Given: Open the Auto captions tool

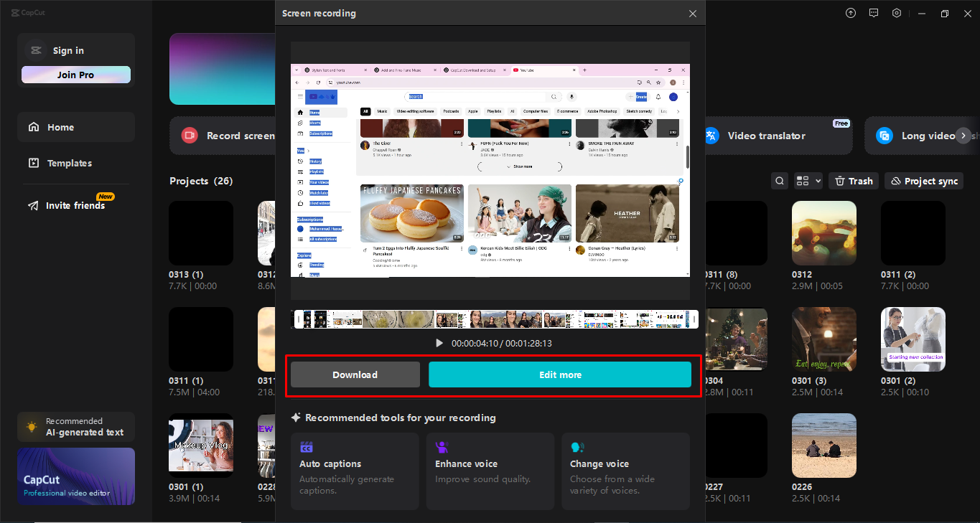Looking at the screenshot, I should (x=355, y=471).
